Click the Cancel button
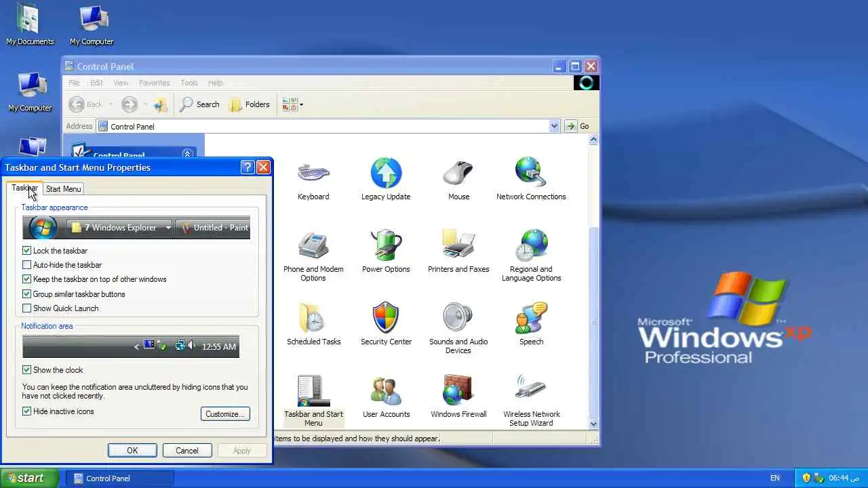This screenshot has width=868, height=488. (x=187, y=451)
